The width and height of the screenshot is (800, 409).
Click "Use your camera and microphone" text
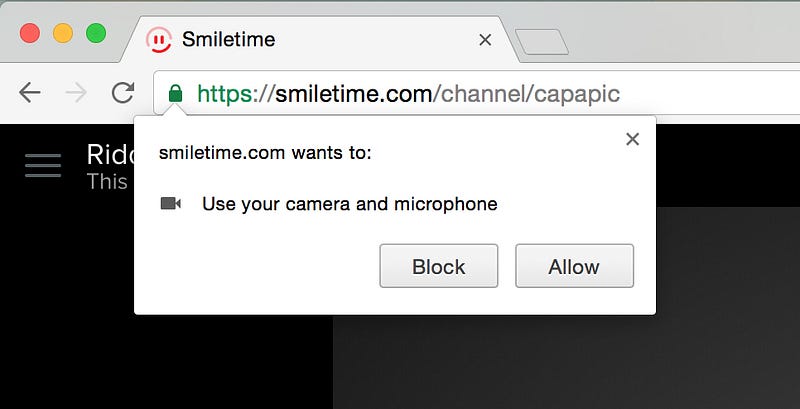click(x=349, y=204)
